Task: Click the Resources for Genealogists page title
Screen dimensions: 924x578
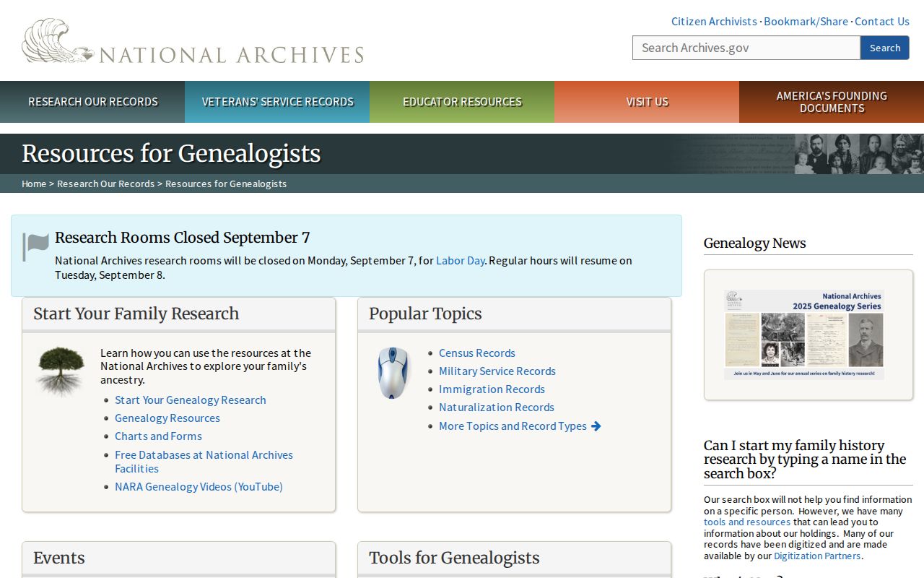Action: pos(171,154)
